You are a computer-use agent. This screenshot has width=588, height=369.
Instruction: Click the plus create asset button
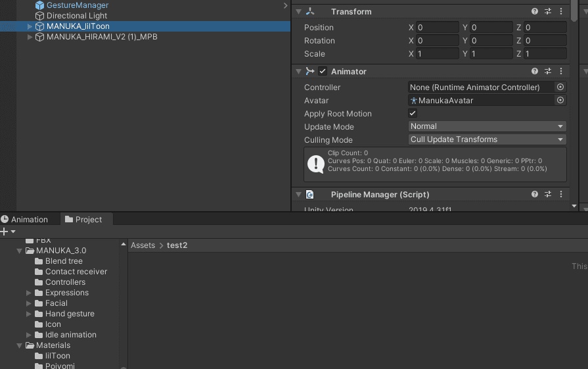tap(4, 232)
